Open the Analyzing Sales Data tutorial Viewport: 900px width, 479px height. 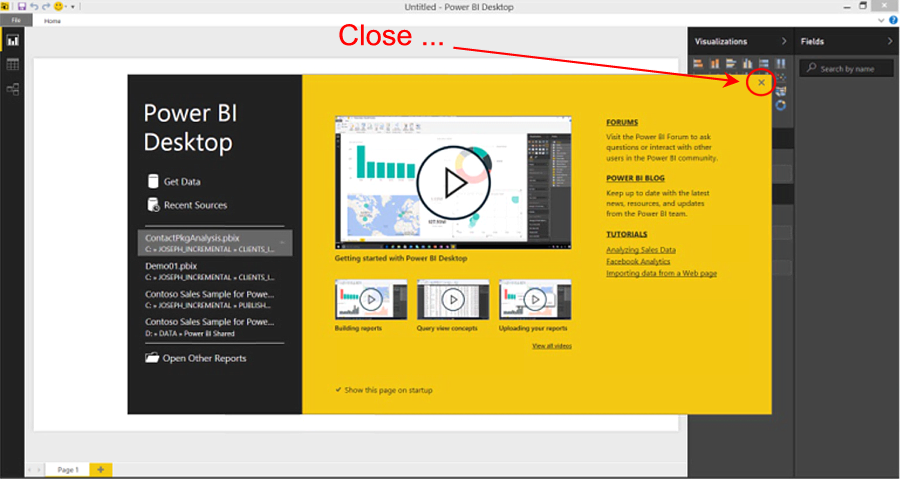click(x=641, y=250)
